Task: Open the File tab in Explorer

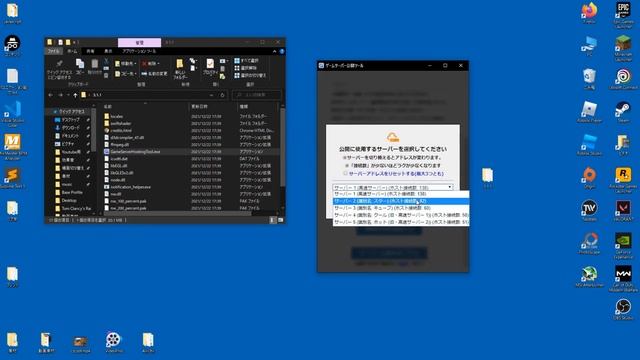Action: (53, 51)
